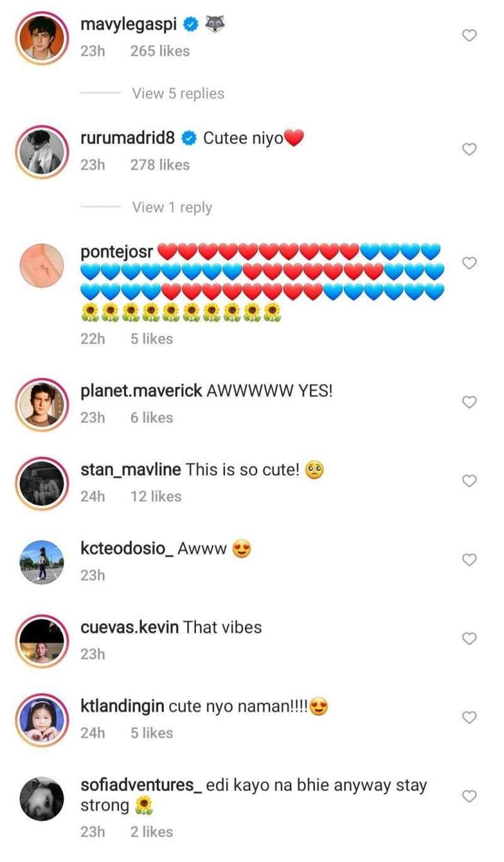Screen dimensions: 504x862
Task: Tap ktlandingin's profile avatar
Action: click(x=42, y=719)
